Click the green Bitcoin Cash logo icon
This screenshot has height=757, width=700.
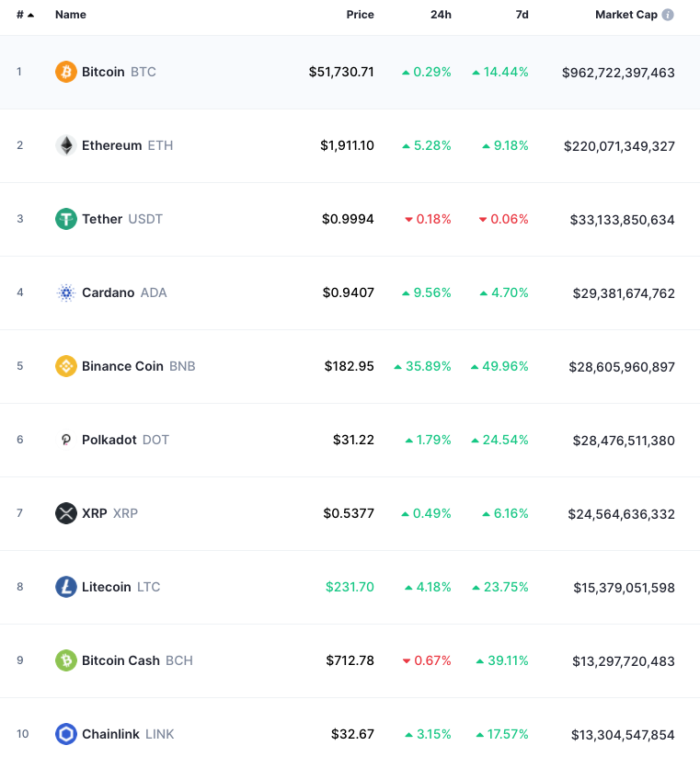click(x=66, y=660)
